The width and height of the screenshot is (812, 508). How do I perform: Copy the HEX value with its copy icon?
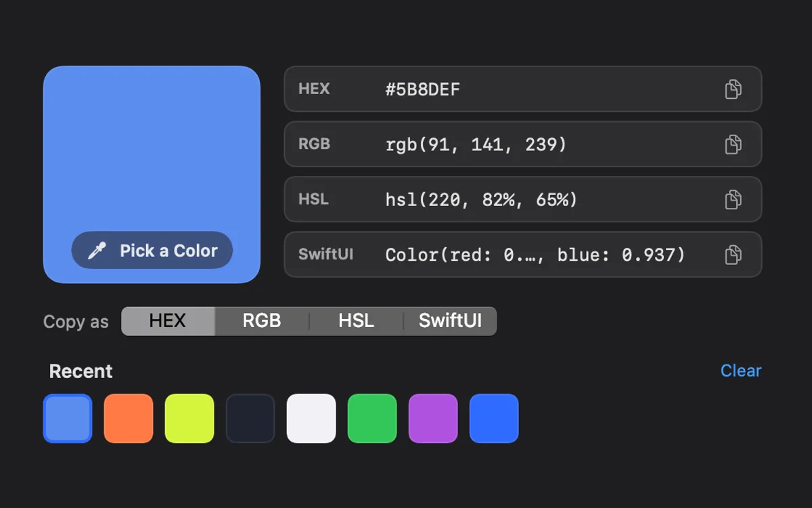tap(734, 89)
